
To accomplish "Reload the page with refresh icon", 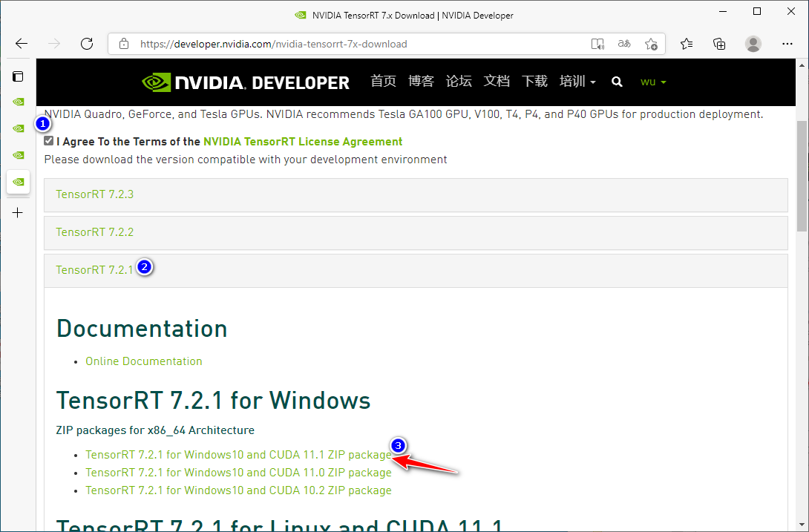I will click(x=87, y=44).
